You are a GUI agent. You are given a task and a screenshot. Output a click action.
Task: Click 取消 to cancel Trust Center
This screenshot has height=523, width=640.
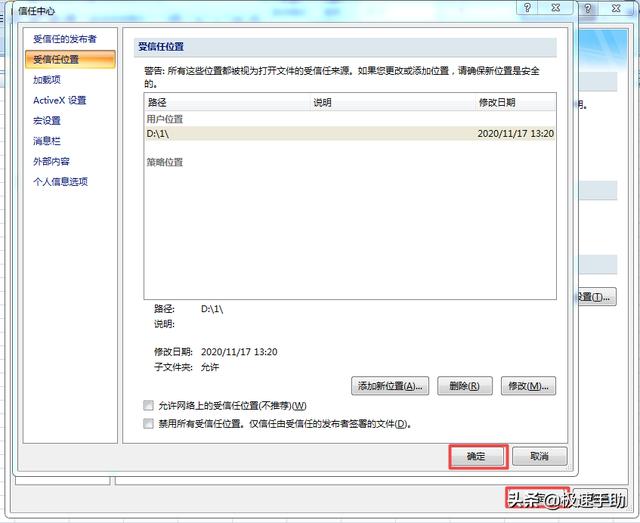(539, 456)
